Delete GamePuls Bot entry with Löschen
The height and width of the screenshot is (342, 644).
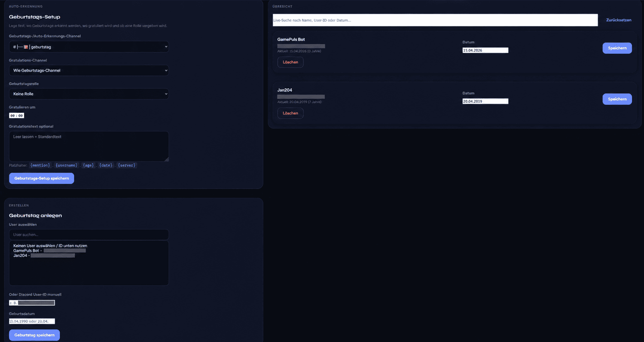290,62
